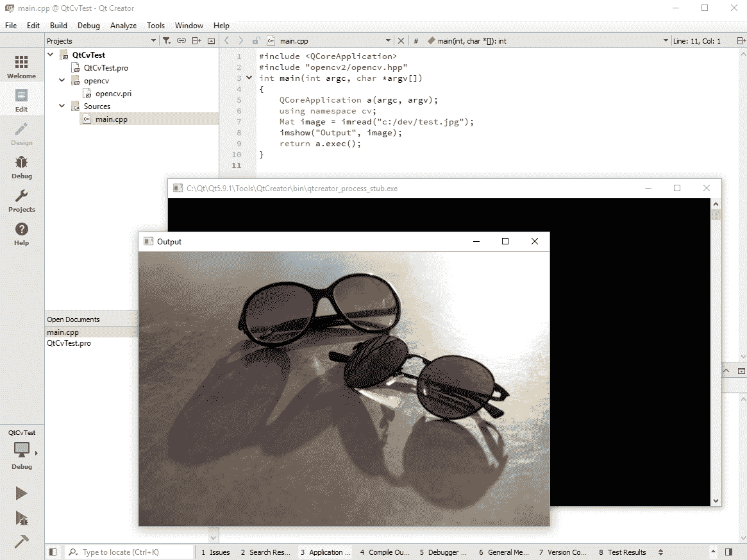Open the Analyze menu
747x560 pixels.
(123, 26)
